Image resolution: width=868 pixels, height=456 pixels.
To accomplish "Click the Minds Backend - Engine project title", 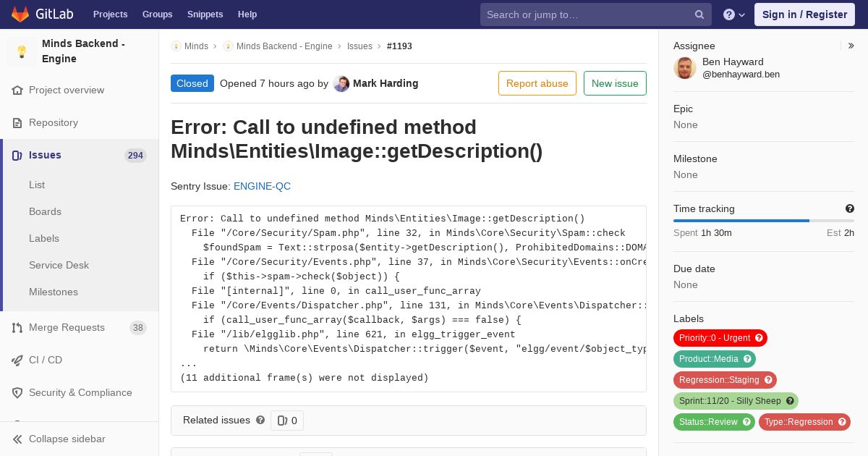I will click(x=83, y=51).
